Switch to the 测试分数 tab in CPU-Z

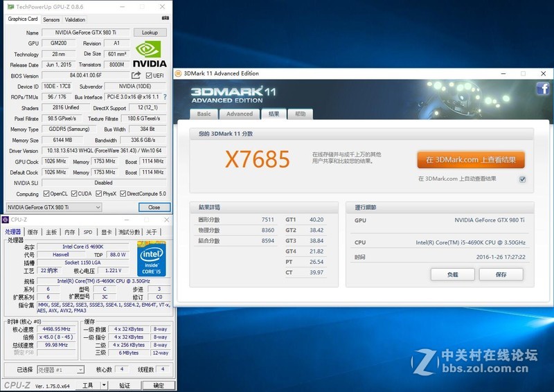click(129, 232)
